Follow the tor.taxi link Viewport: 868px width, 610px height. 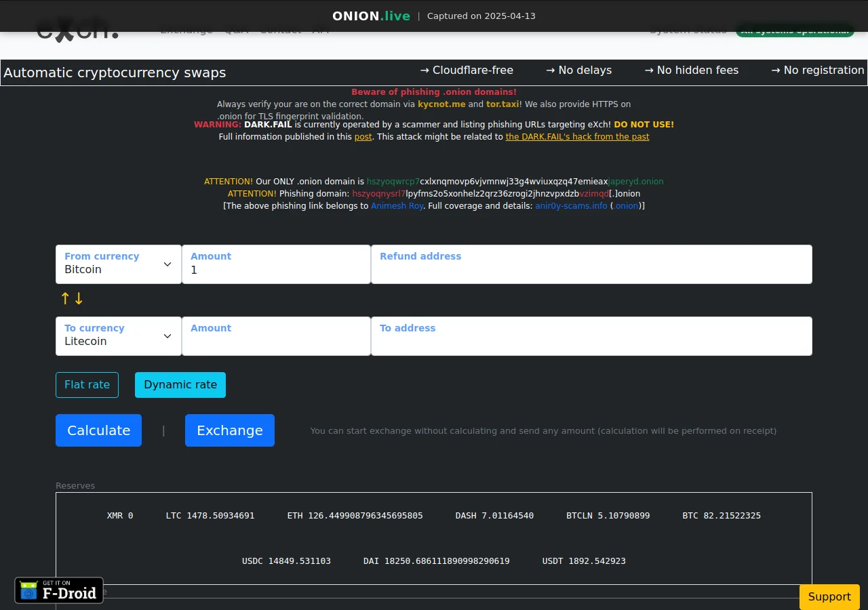pos(502,104)
